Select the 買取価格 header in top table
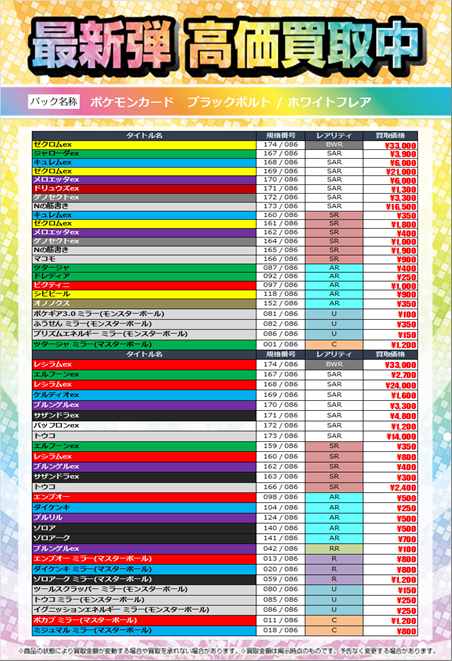Screen dimensions: 452x661 click(x=390, y=135)
